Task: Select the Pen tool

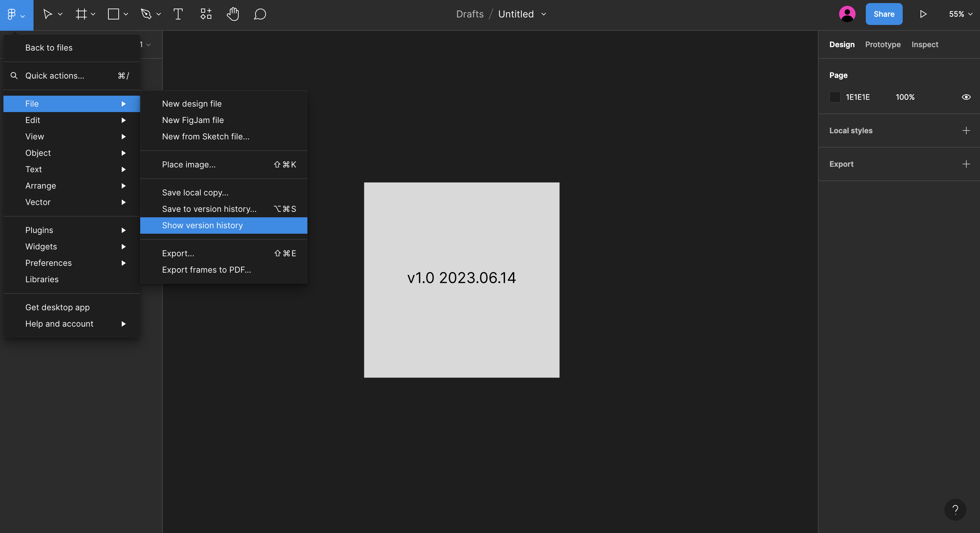Action: pyautogui.click(x=146, y=14)
